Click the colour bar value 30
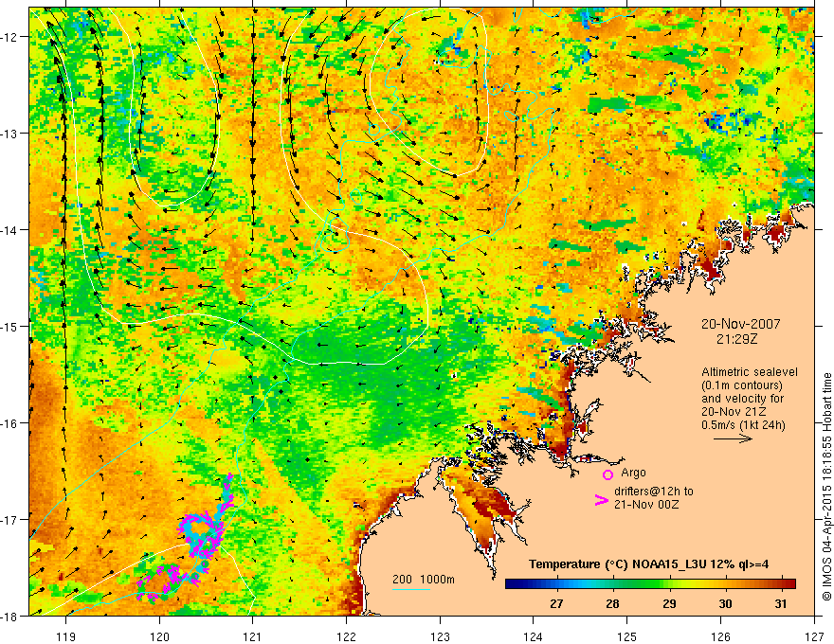Viewport: 834px width, 644px height. [x=725, y=604]
